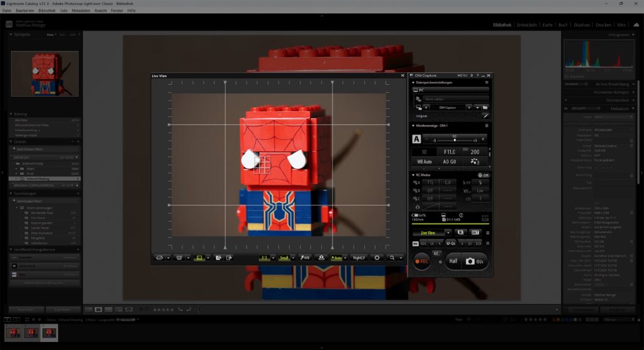Select the first filmstrip thumbnail

(13, 333)
